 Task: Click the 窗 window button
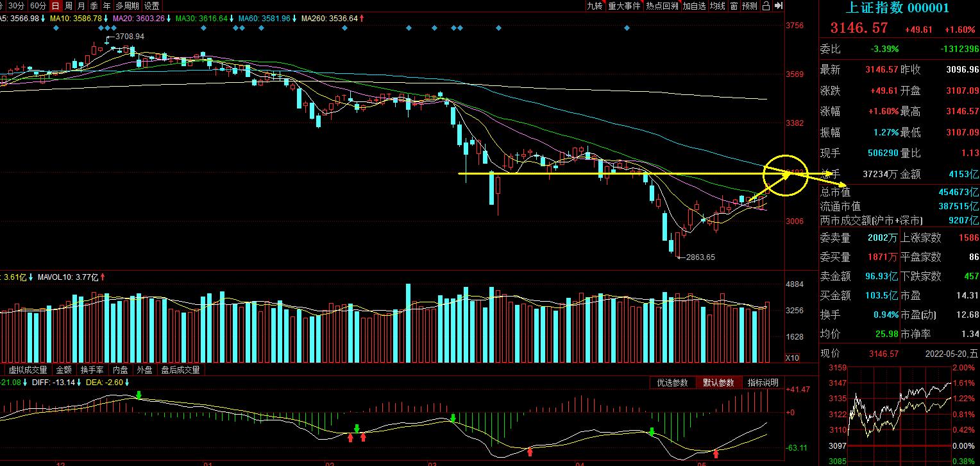point(734,6)
